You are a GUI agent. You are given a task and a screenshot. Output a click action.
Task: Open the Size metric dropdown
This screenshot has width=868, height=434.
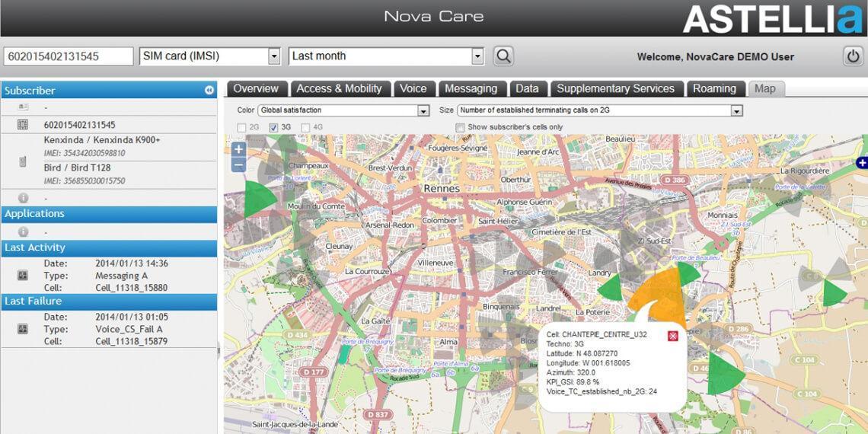[x=736, y=110]
